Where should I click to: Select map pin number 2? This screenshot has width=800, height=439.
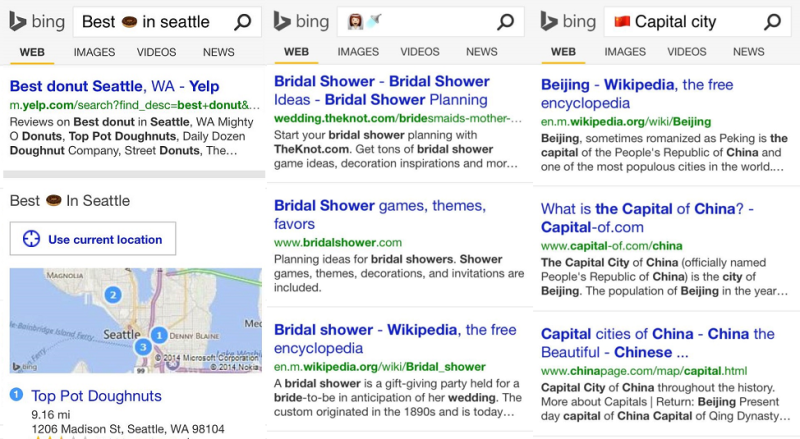click(x=114, y=294)
